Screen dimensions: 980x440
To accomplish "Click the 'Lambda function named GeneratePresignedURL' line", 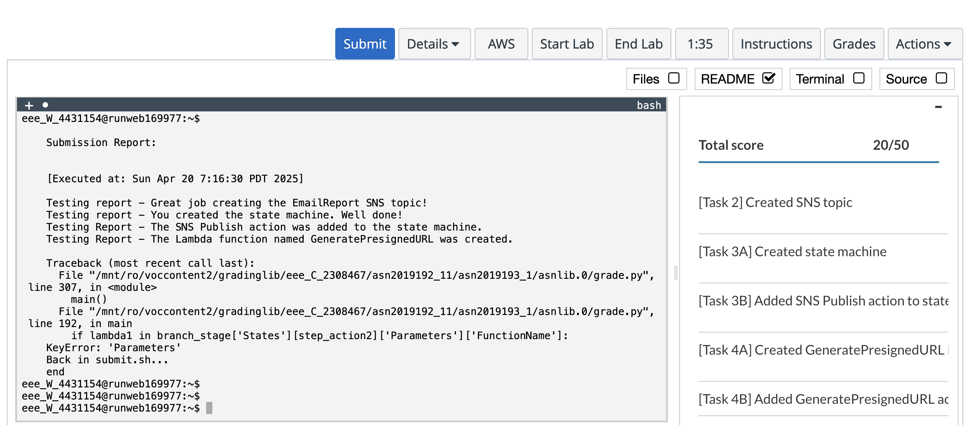I will pyautogui.click(x=280, y=239).
